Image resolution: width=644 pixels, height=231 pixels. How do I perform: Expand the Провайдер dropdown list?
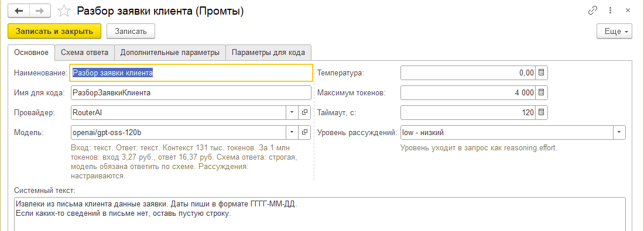tap(292, 112)
